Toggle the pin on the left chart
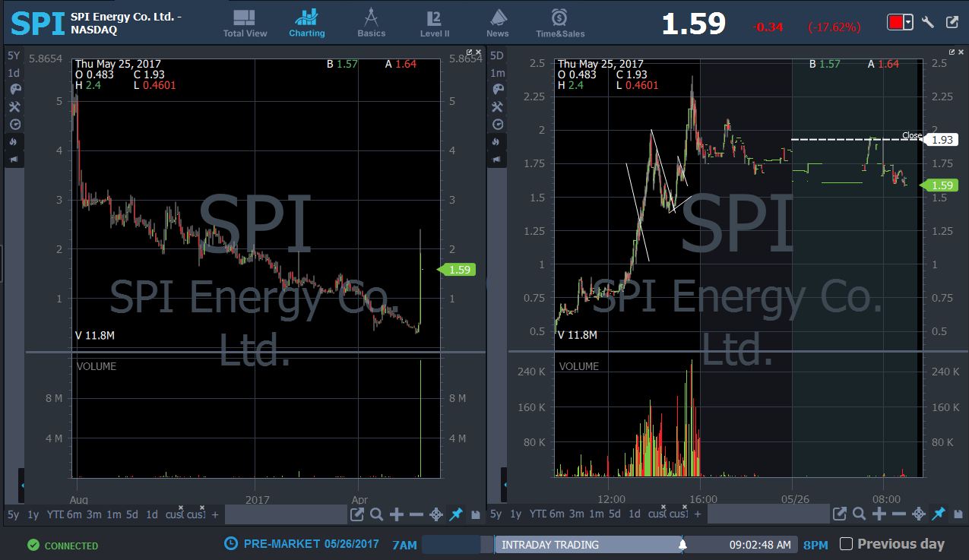The width and height of the screenshot is (969, 560). coord(456,514)
